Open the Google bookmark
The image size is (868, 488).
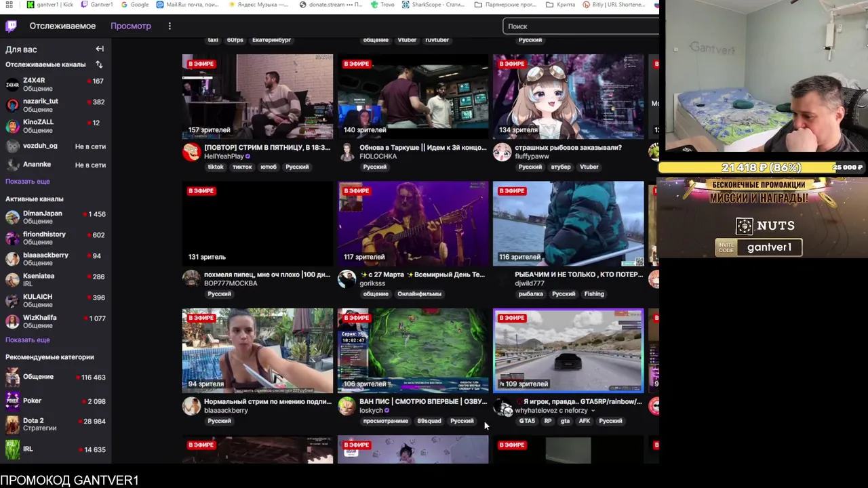pyautogui.click(x=134, y=5)
